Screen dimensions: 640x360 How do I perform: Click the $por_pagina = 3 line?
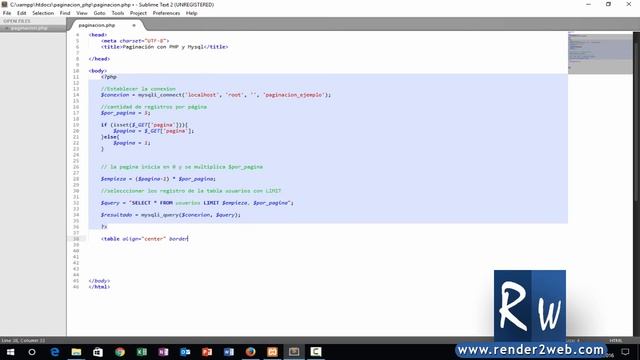(x=126, y=113)
